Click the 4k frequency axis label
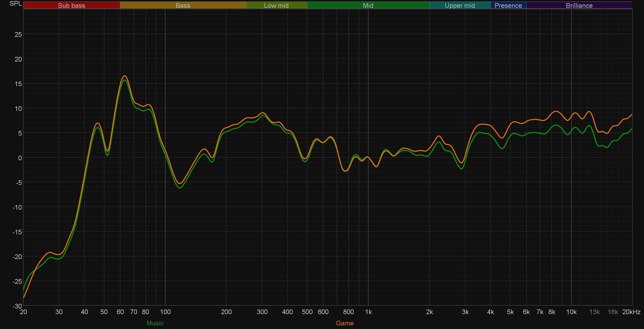The width and height of the screenshot is (644, 329). tap(490, 312)
